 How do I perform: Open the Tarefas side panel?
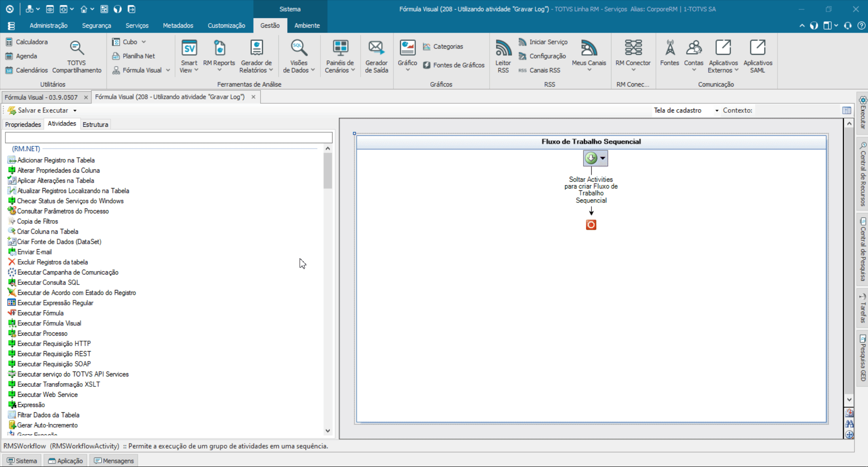[863, 308]
